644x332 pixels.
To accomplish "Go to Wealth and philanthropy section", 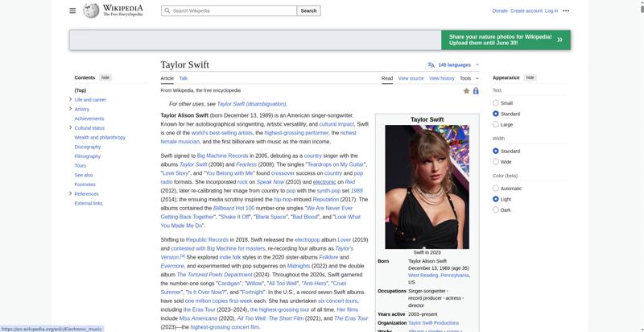I will pos(100,137).
